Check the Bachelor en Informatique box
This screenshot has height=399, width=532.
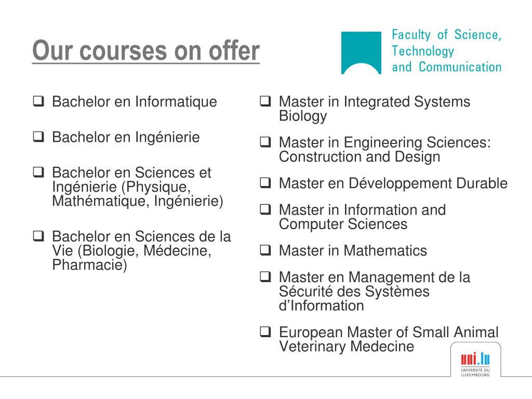(38, 101)
